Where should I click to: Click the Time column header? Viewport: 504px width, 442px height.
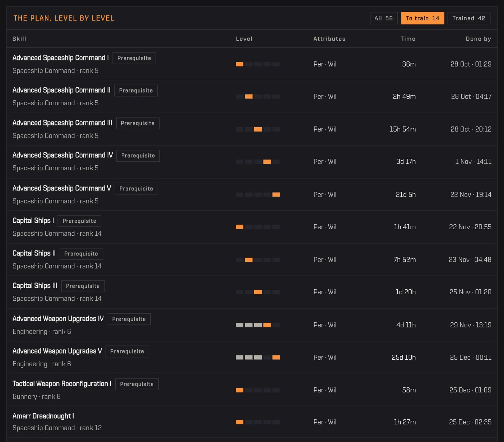click(408, 39)
